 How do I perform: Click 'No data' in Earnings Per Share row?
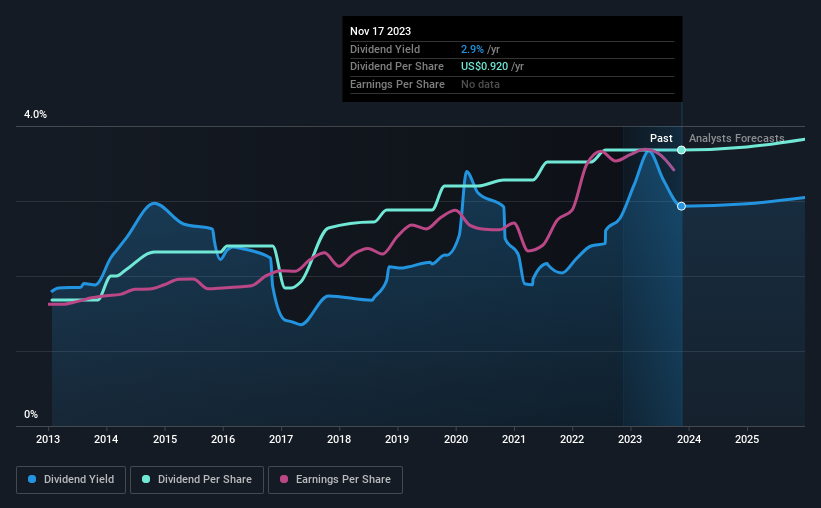[x=480, y=84]
